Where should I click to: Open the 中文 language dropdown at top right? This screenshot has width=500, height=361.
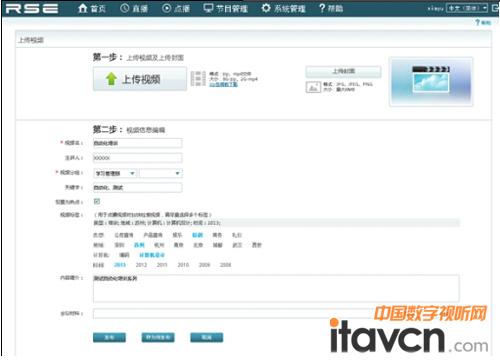pyautogui.click(x=467, y=8)
